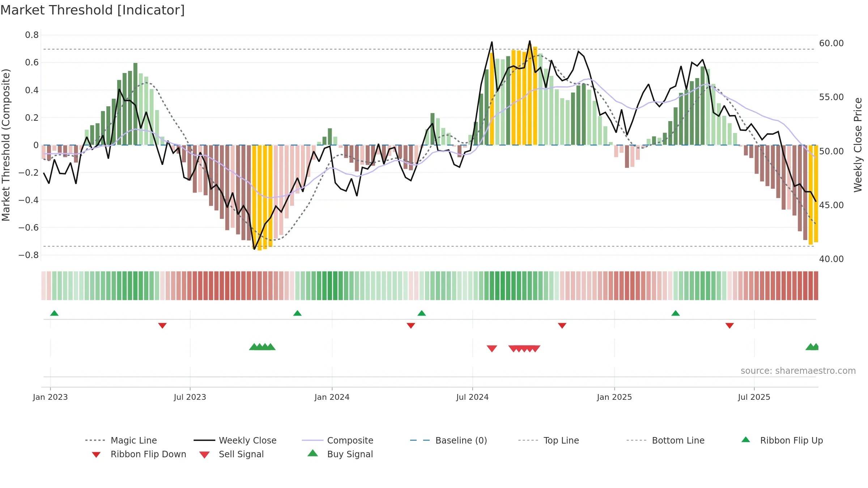Click the chart title Market Threshold [Indicator]
This screenshot has width=868, height=488.
[93, 10]
